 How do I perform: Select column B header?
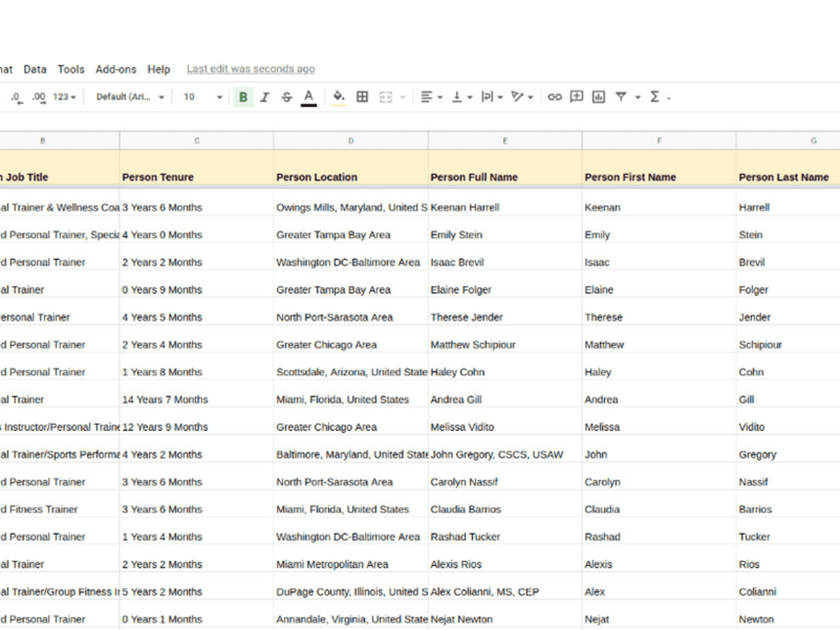[60, 141]
